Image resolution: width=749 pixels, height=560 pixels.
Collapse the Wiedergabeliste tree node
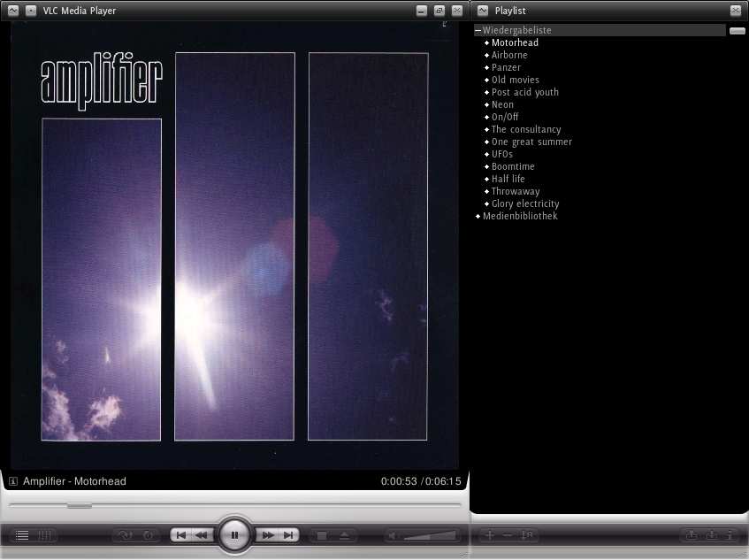(478, 31)
